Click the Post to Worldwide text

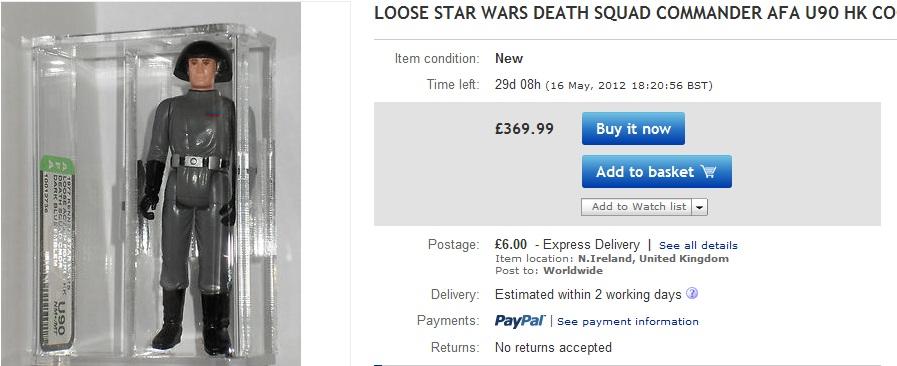click(549, 270)
